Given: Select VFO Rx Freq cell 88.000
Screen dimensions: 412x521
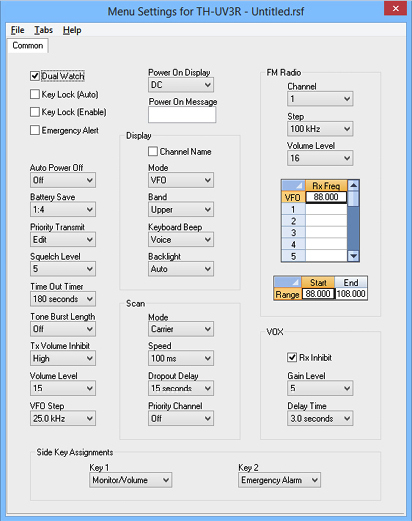Looking at the screenshot, I should (x=326, y=197).
